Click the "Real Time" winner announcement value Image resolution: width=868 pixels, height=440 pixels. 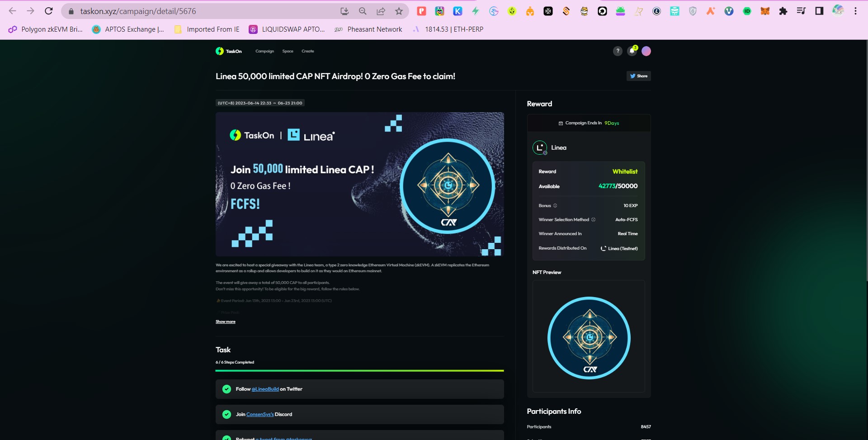click(x=628, y=234)
